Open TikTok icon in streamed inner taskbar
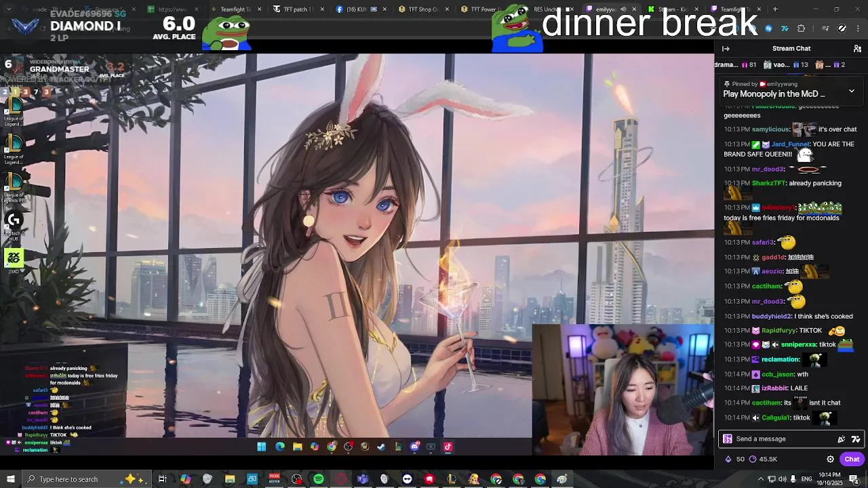This screenshot has width=868, height=488. coord(448,447)
